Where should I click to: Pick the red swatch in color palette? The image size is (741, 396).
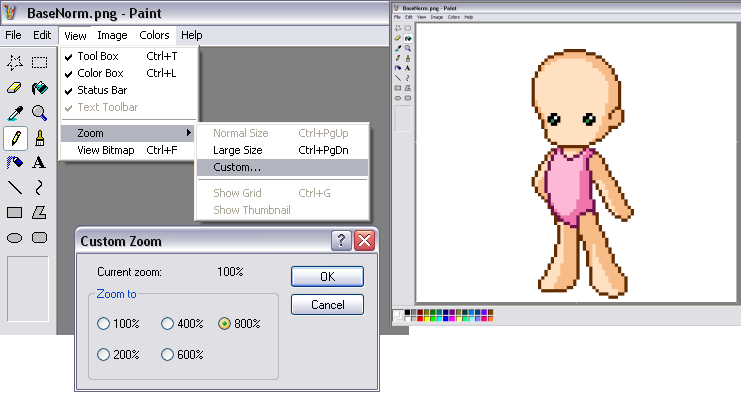point(420,319)
